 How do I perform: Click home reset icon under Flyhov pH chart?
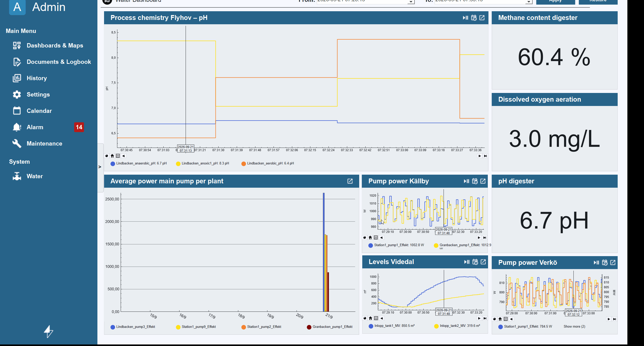click(112, 156)
